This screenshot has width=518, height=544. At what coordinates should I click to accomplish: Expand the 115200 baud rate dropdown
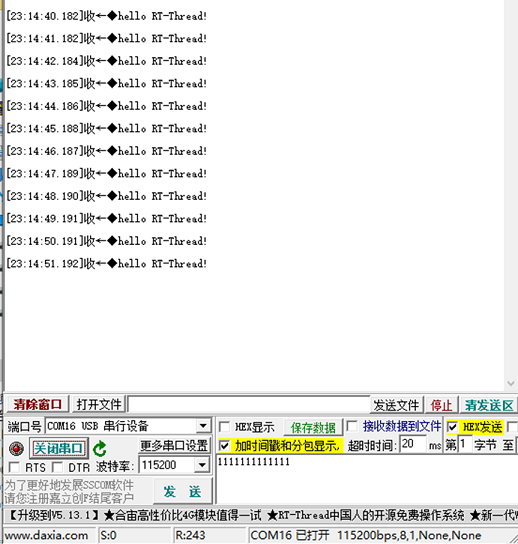pos(203,465)
